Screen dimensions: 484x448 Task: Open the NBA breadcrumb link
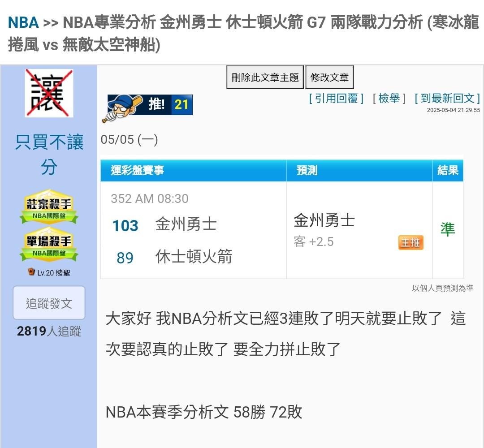coord(23,22)
